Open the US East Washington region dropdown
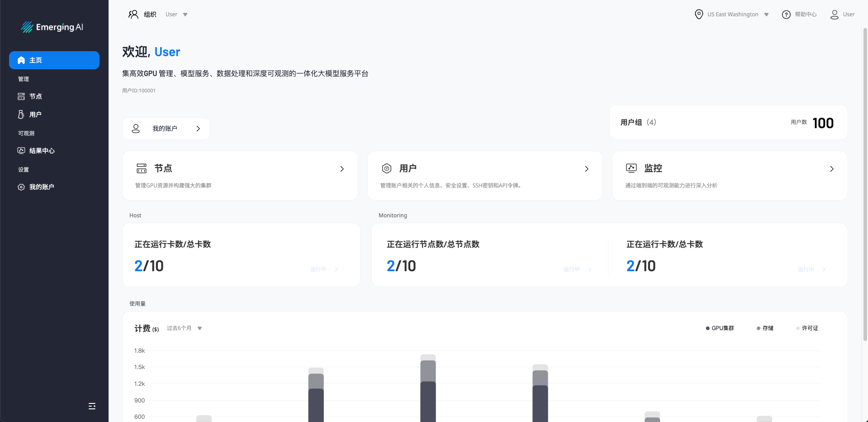 pos(738,14)
